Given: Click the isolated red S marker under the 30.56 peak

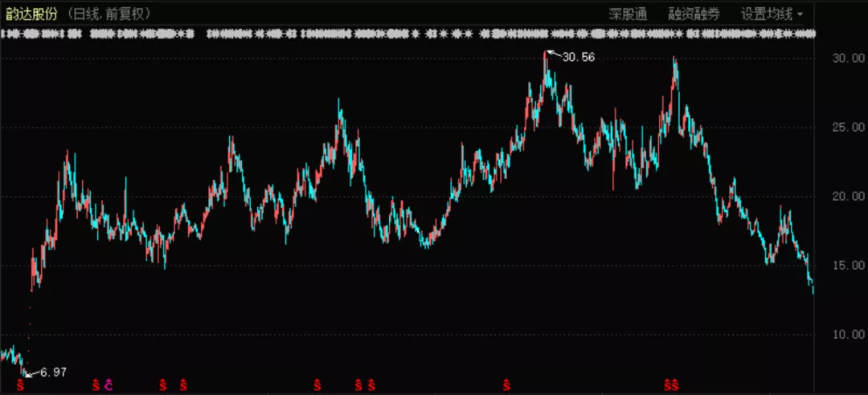Looking at the screenshot, I should [x=506, y=386].
